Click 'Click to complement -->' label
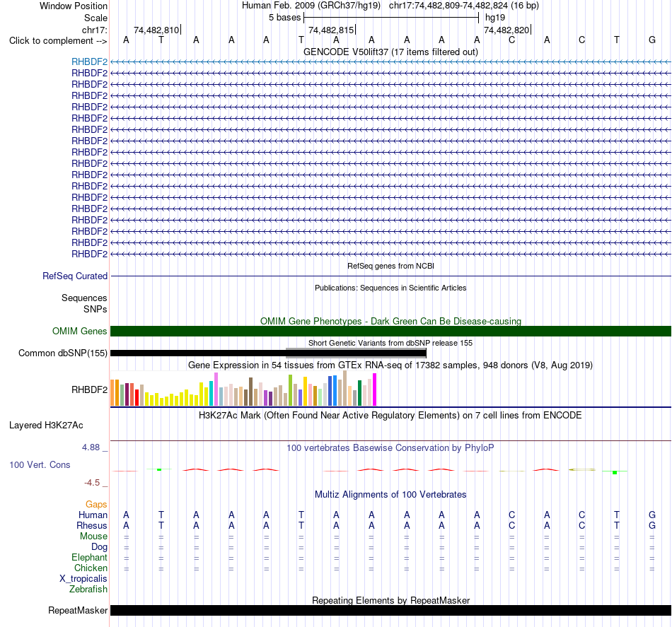The image size is (672, 627). 58,41
